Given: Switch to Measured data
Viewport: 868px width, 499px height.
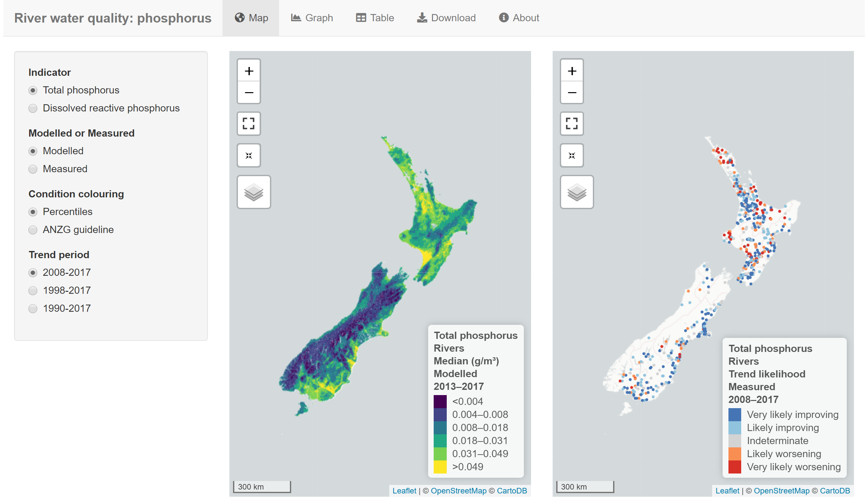Looking at the screenshot, I should (x=33, y=169).
